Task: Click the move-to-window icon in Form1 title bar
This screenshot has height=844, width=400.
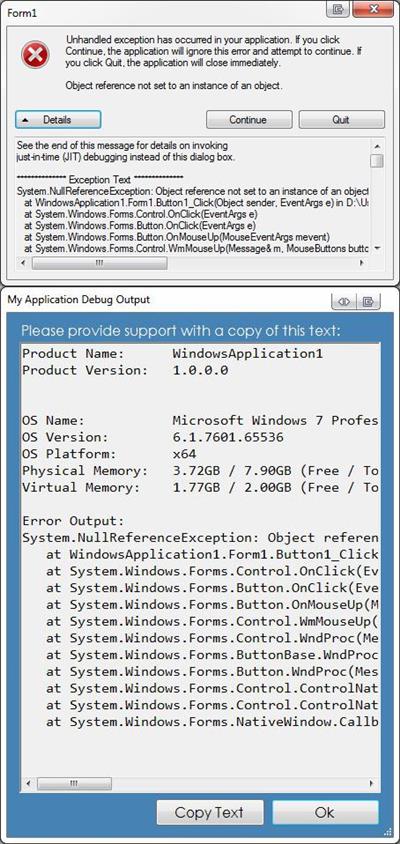Action: [338, 9]
